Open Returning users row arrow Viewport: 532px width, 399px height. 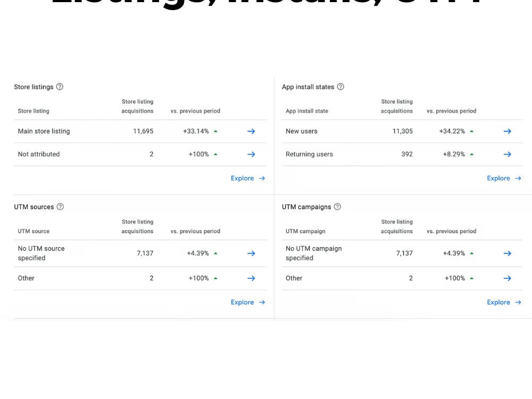(x=507, y=154)
